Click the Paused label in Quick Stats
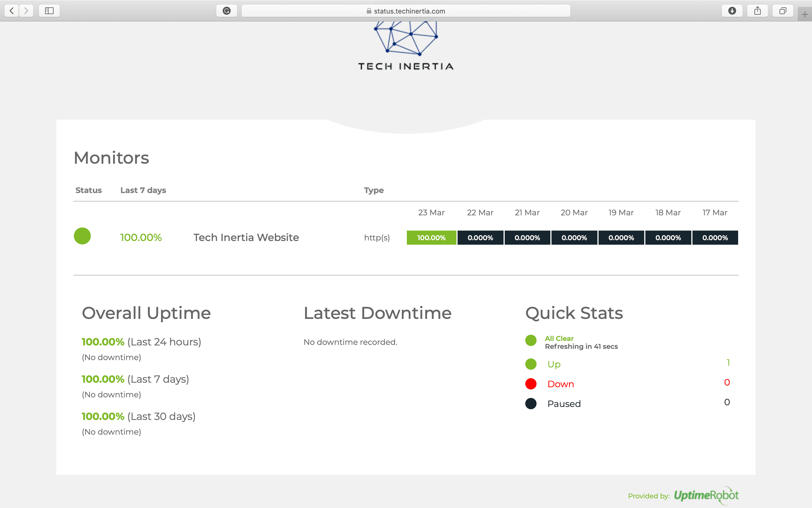 (564, 404)
